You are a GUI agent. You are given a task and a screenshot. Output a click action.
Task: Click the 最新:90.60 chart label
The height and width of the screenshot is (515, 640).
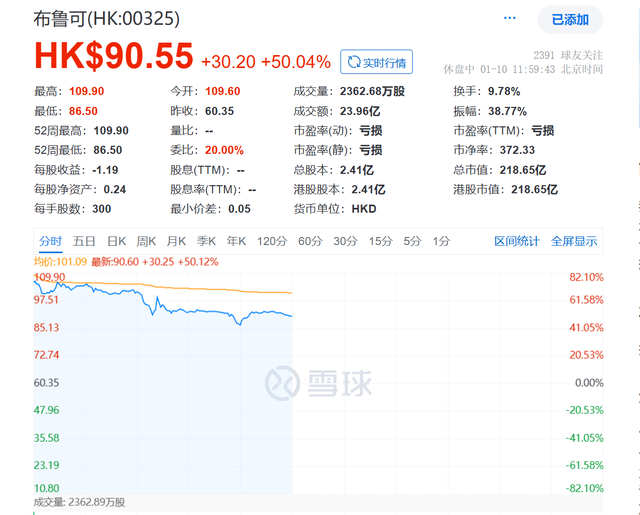(x=115, y=262)
